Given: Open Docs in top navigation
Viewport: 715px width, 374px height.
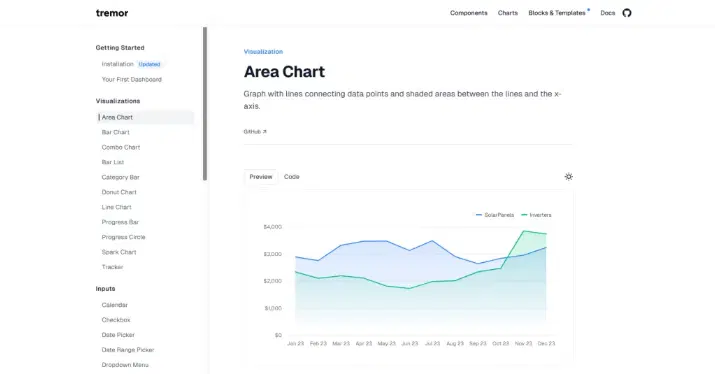Looking at the screenshot, I should tap(607, 13).
